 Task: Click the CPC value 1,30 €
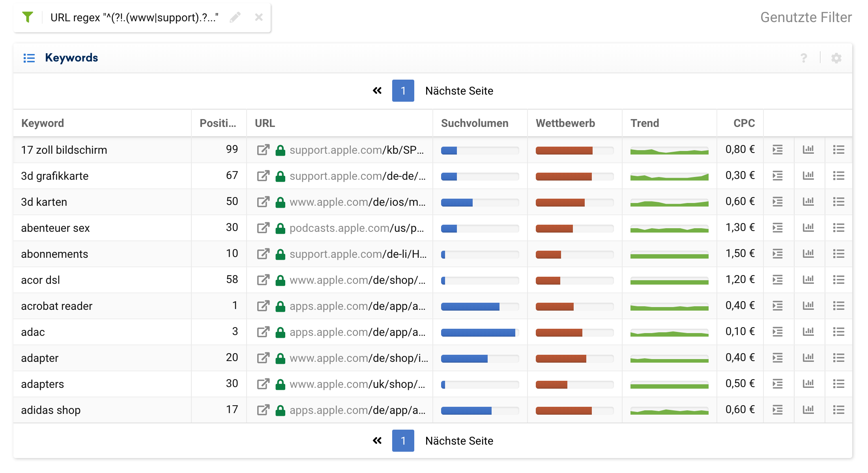click(740, 227)
